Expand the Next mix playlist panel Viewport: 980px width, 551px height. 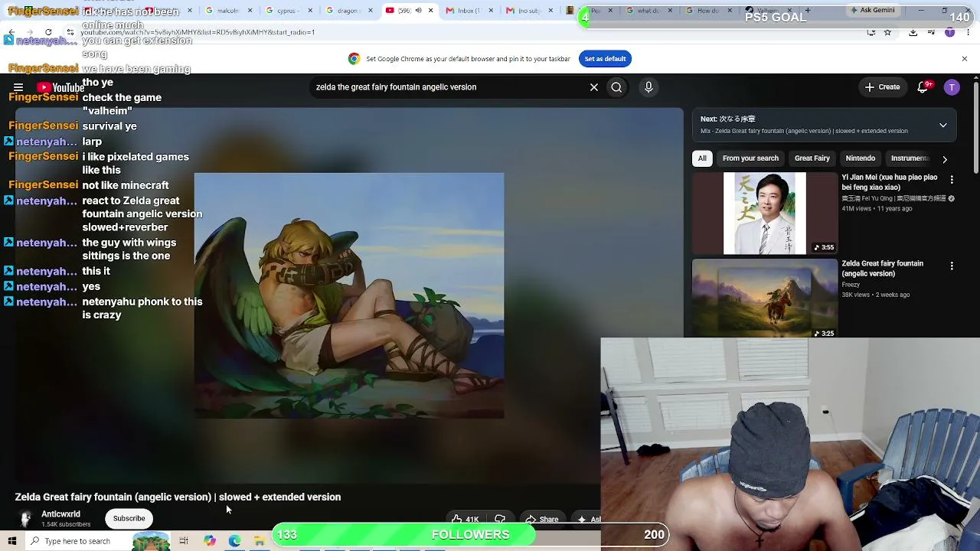pos(942,125)
